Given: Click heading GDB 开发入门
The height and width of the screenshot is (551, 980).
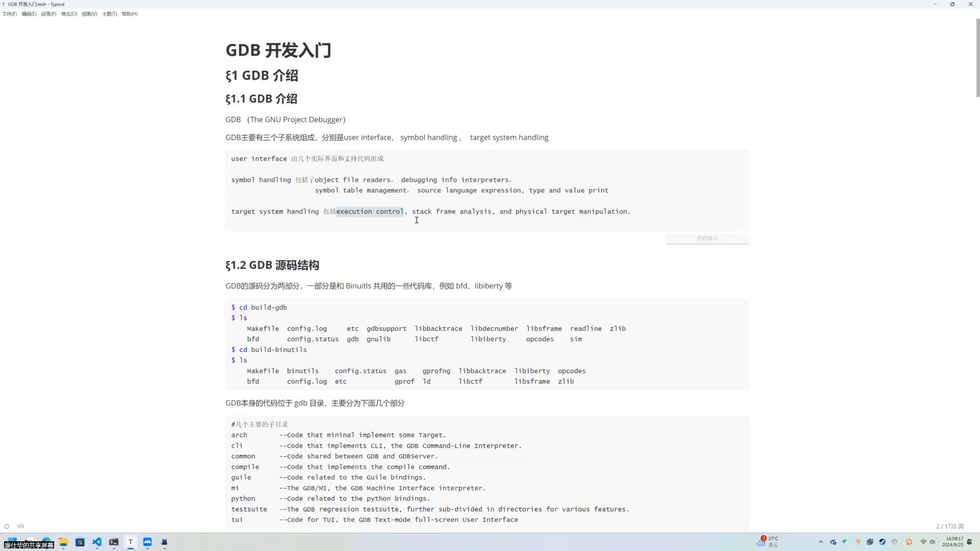Looking at the screenshot, I should [x=279, y=50].
